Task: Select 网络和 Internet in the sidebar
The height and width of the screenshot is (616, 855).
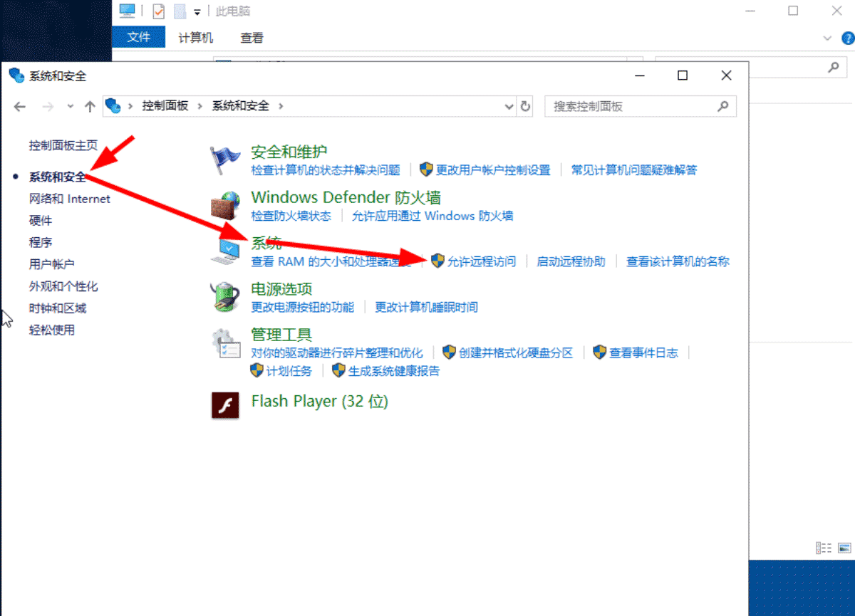Action: pos(69,199)
